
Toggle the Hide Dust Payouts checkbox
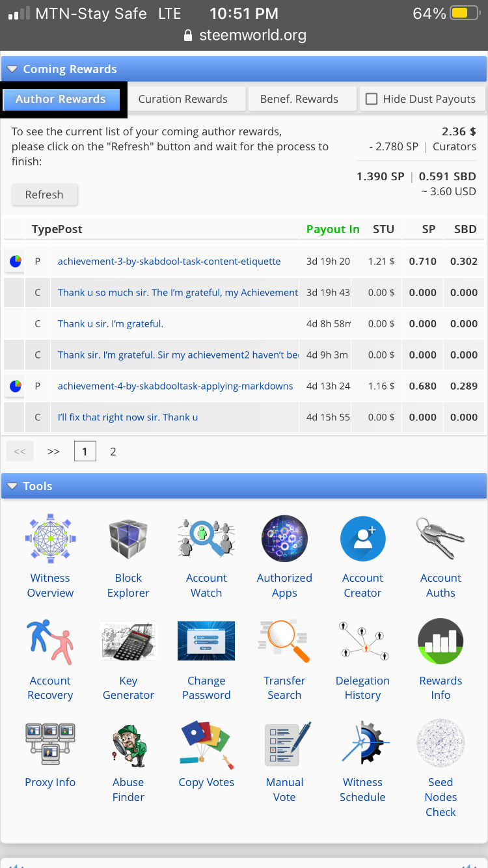point(372,99)
